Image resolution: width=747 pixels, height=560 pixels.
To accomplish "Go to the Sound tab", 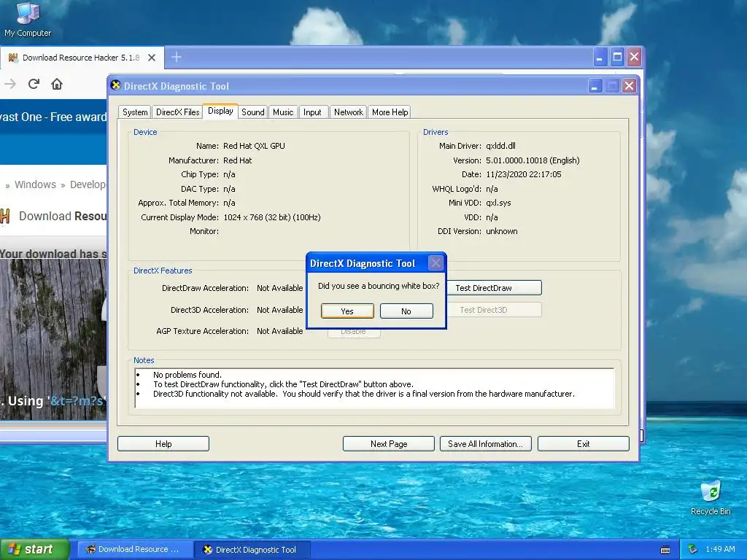I will [x=253, y=112].
